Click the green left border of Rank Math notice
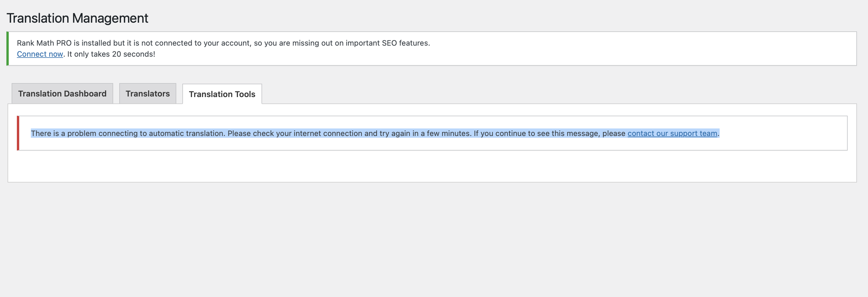This screenshot has width=868, height=297. [7, 49]
